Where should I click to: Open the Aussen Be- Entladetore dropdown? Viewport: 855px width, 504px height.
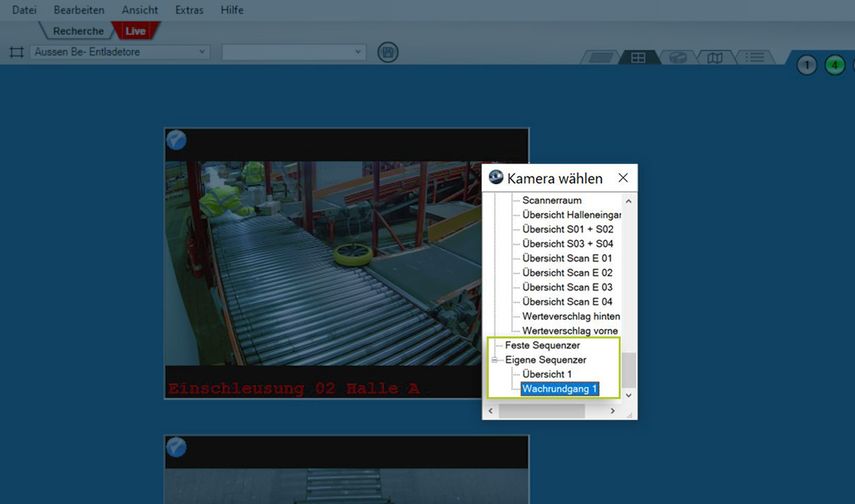120,52
